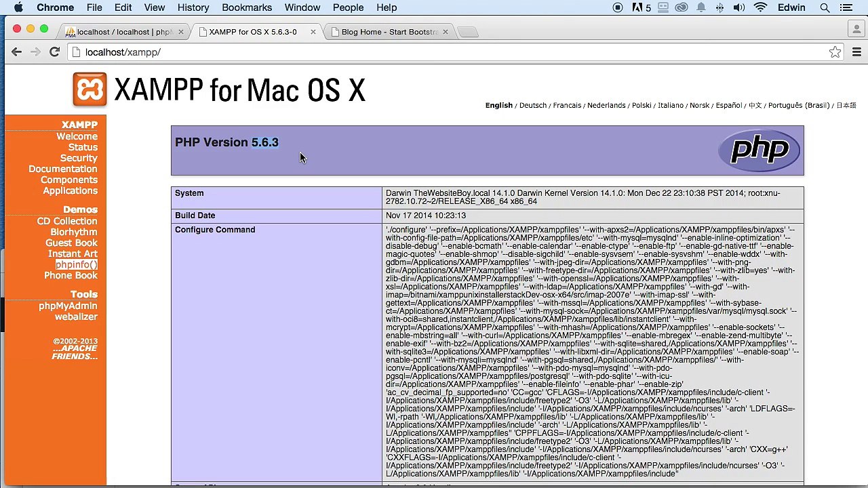This screenshot has height=488, width=868.
Task: Open the Status sidebar link
Action: tap(83, 147)
